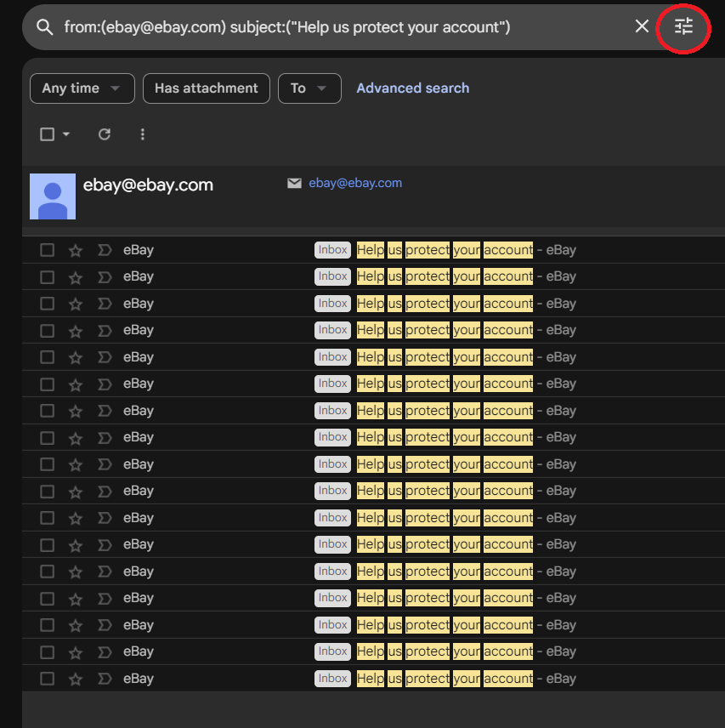Expand the Any time date filter
Screen dimensions: 725x728
pyautogui.click(x=82, y=88)
